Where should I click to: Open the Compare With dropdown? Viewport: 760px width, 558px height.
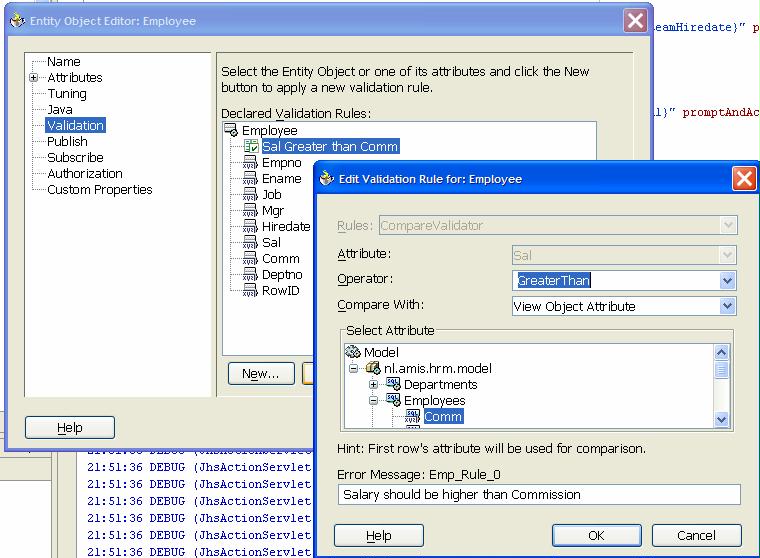tap(727, 306)
